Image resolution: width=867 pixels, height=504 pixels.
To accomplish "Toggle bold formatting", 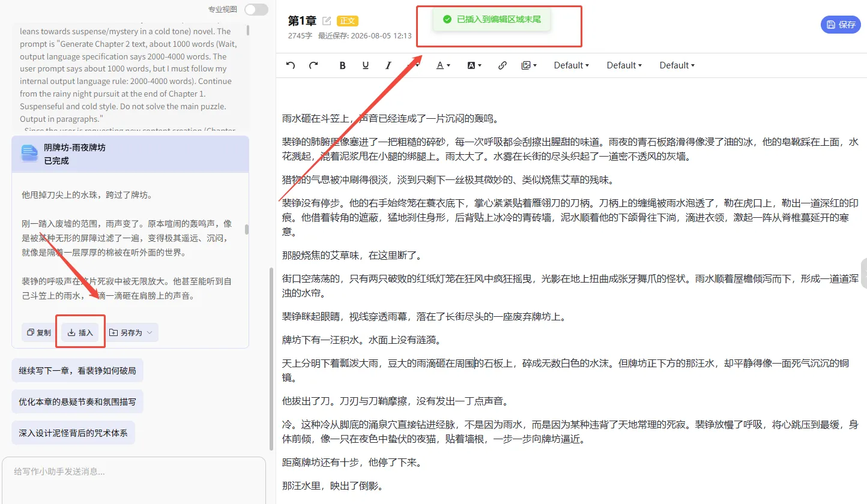I will click(x=343, y=65).
